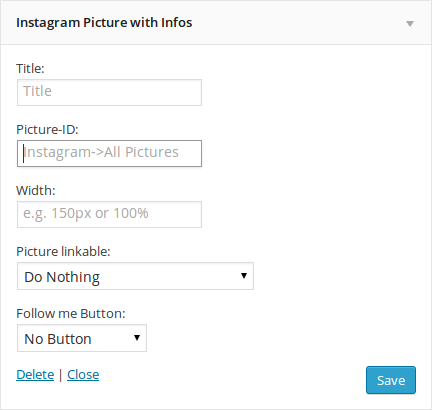Viewport: 432px width, 410px height.
Task: Click the Delete link
Action: click(35, 375)
